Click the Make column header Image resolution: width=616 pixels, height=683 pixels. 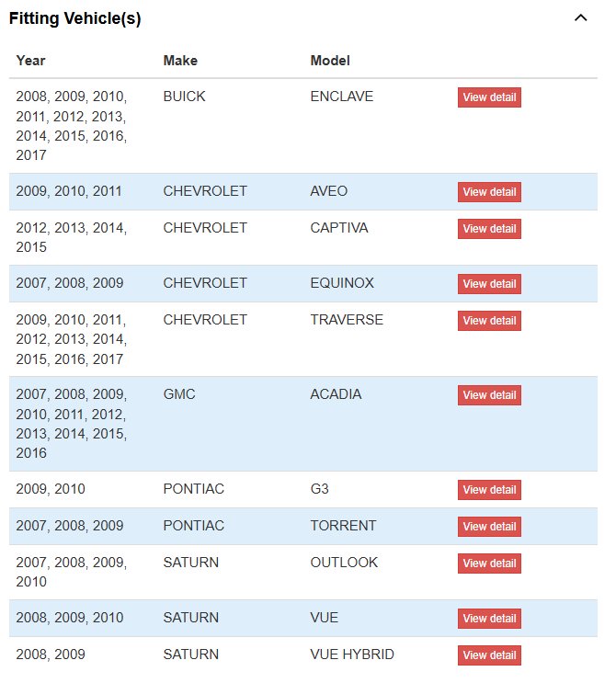point(180,61)
